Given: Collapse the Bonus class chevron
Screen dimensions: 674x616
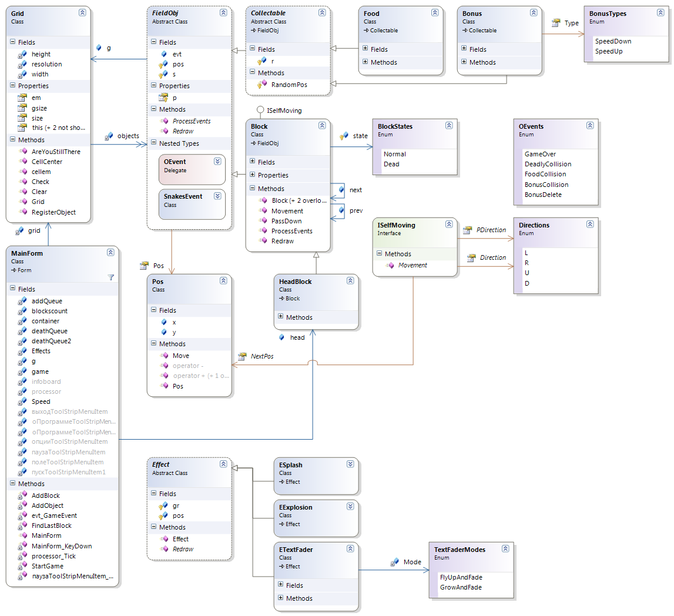Looking at the screenshot, I should click(534, 13).
